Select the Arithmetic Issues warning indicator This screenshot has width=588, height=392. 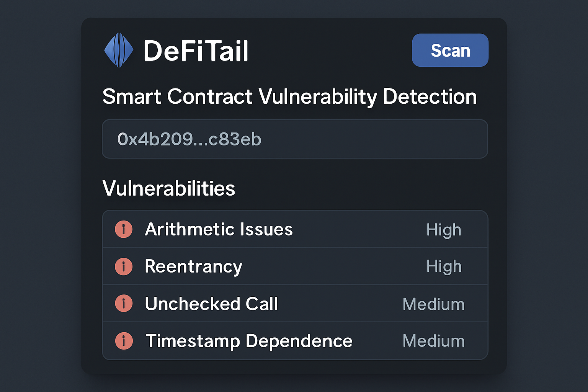pos(124,229)
